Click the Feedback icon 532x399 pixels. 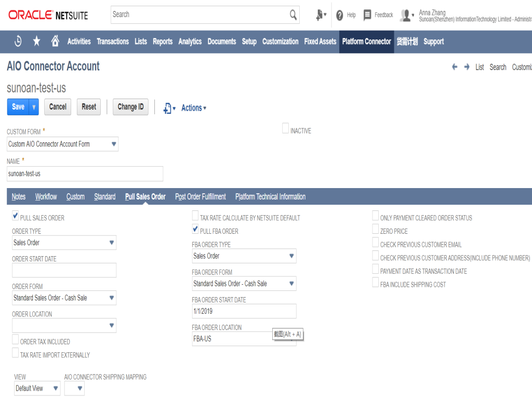pyautogui.click(x=367, y=15)
